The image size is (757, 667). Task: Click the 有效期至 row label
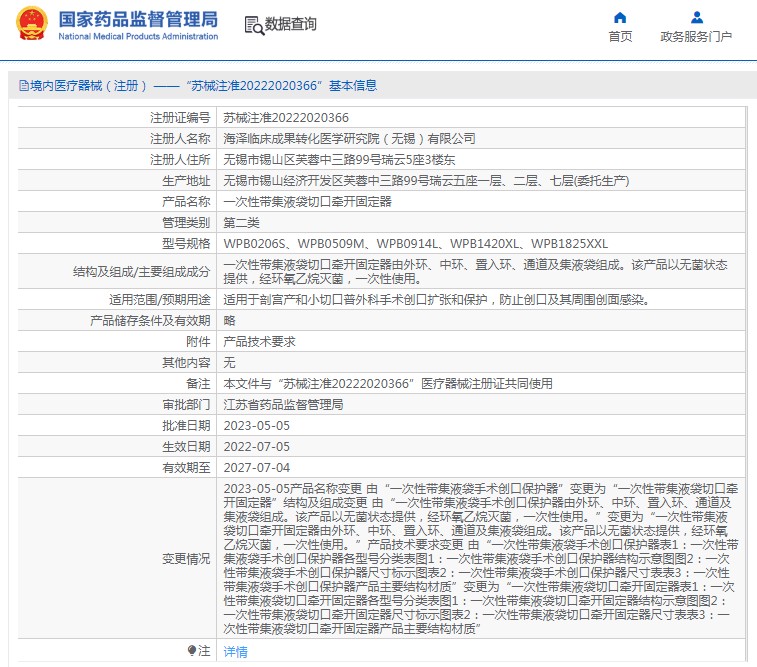pyautogui.click(x=186, y=468)
